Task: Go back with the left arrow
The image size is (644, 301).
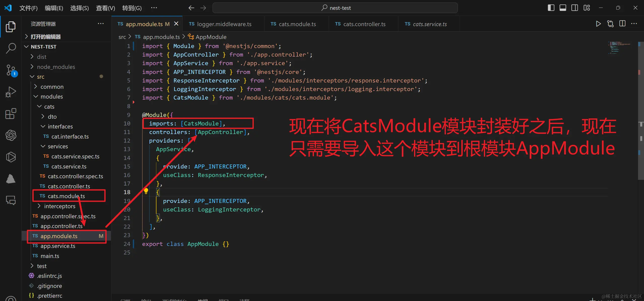Action: (191, 8)
